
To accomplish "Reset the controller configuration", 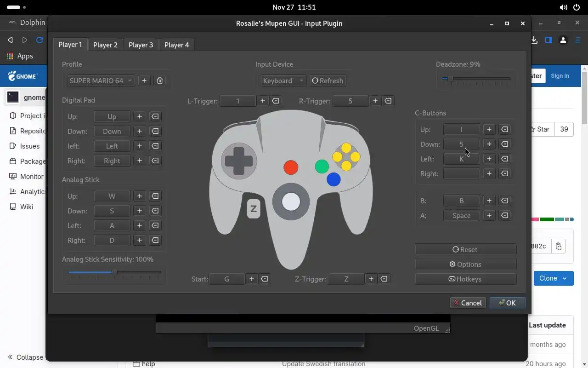I will pyautogui.click(x=466, y=249).
